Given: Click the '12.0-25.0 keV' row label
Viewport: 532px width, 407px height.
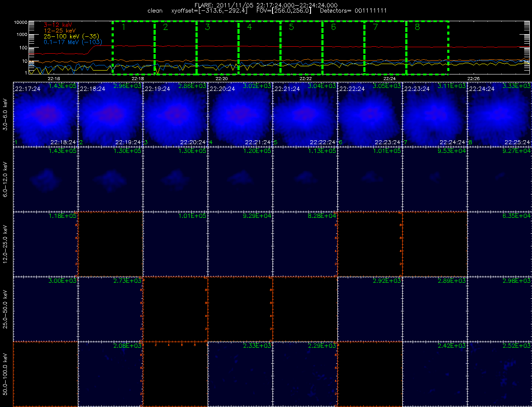Looking at the screenshot, I should 5,244.
